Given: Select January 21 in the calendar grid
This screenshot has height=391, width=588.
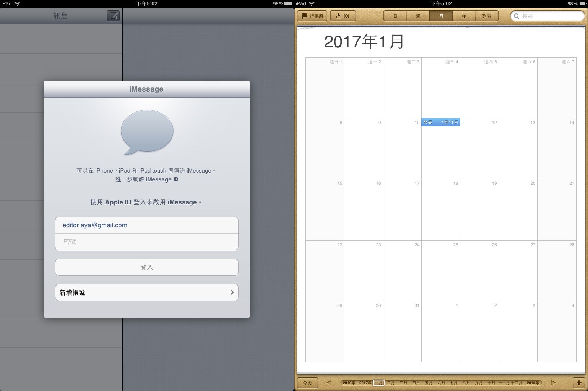Looking at the screenshot, I should point(557,210).
